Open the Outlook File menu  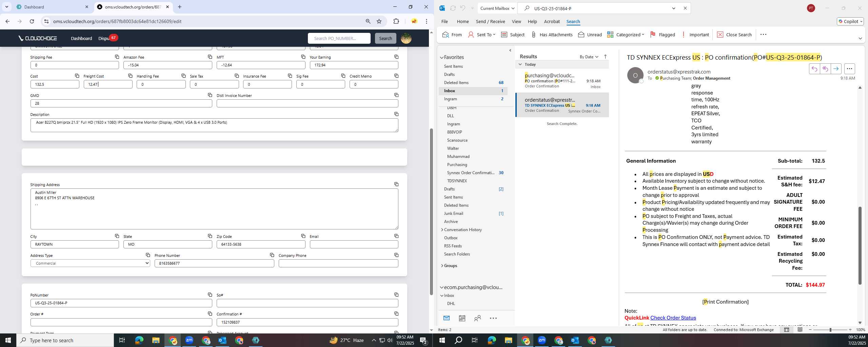click(444, 21)
